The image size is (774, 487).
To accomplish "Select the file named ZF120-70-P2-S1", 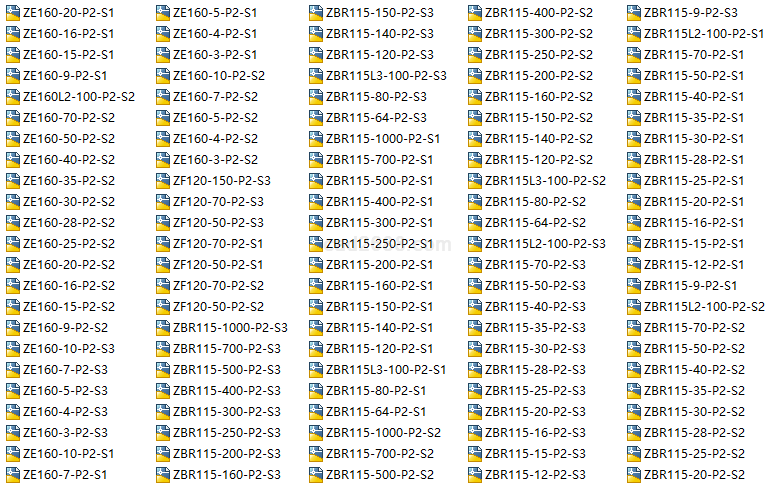I will [x=218, y=244].
